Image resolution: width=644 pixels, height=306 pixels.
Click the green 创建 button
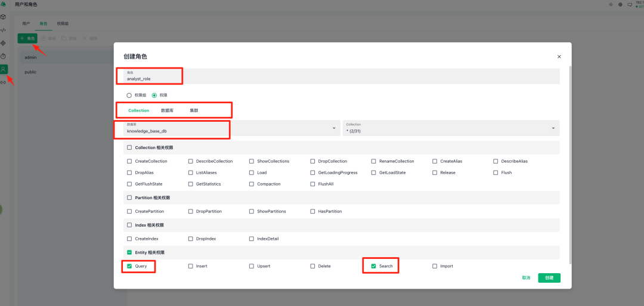click(549, 278)
